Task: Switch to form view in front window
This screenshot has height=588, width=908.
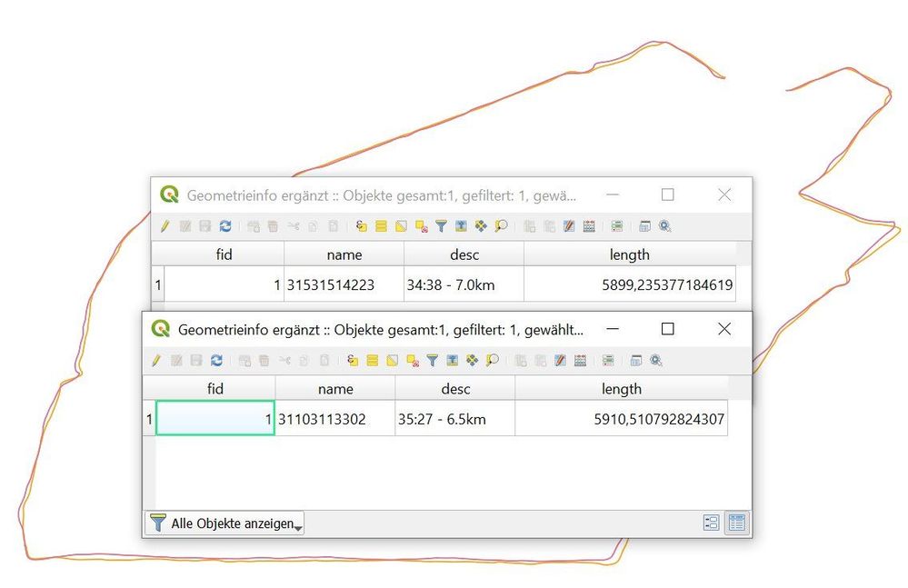Action: pos(711,523)
